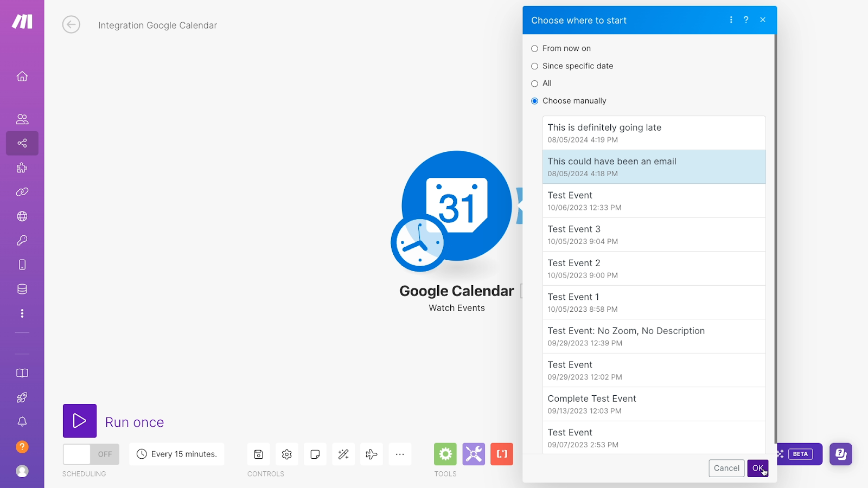This screenshot has height=488, width=868.
Task: Select Test Event dated 09/07/2023
Action: [654, 438]
